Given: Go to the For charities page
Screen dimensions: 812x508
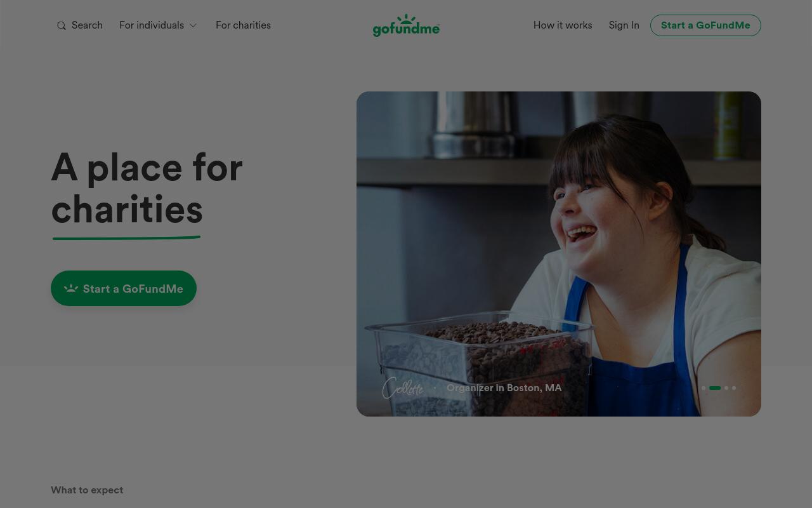Looking at the screenshot, I should tap(243, 25).
